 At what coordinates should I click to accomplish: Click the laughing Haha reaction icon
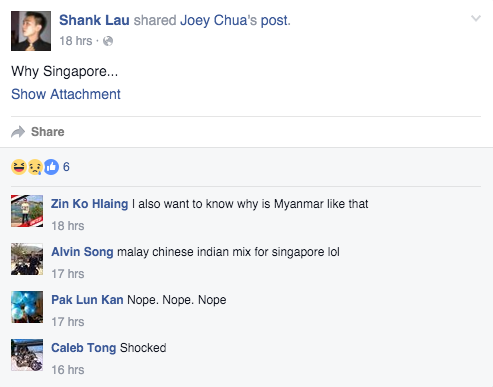coord(19,167)
